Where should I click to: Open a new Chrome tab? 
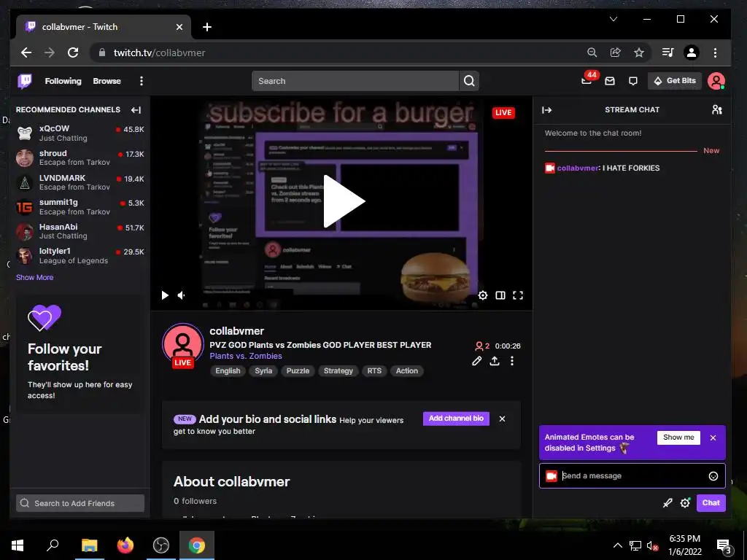coord(206,27)
